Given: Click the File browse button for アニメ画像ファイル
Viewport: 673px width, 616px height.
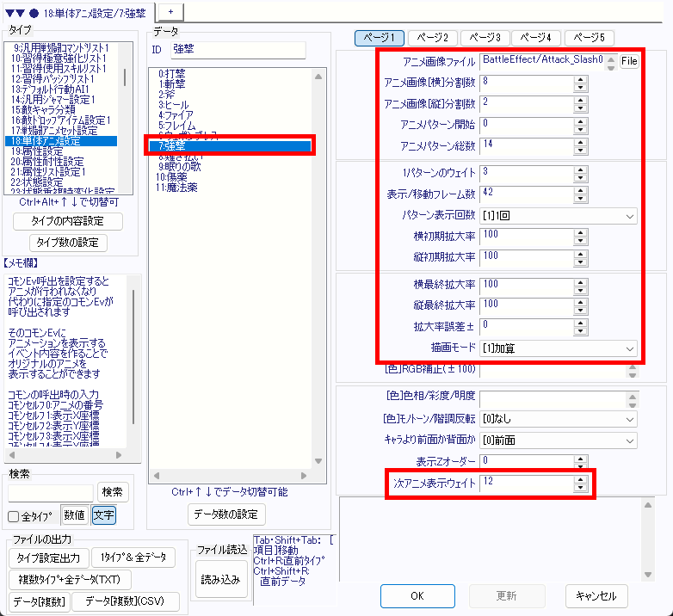Looking at the screenshot, I should pos(629,62).
